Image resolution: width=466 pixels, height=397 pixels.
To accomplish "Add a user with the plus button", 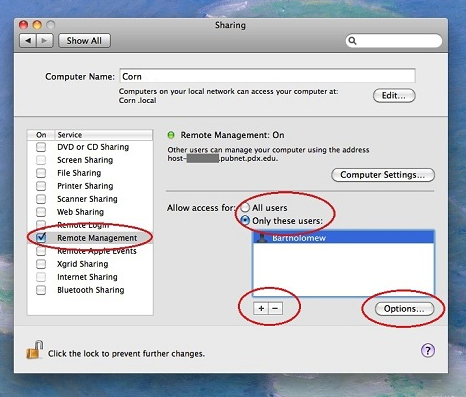I will (261, 308).
